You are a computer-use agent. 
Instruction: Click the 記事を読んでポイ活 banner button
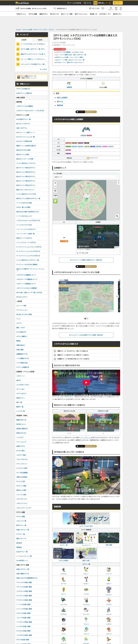pos(102,3)
